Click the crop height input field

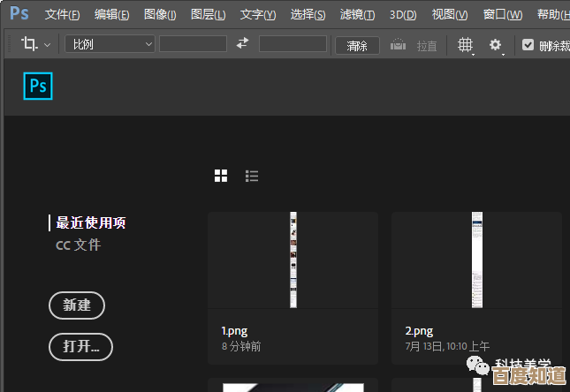click(293, 44)
